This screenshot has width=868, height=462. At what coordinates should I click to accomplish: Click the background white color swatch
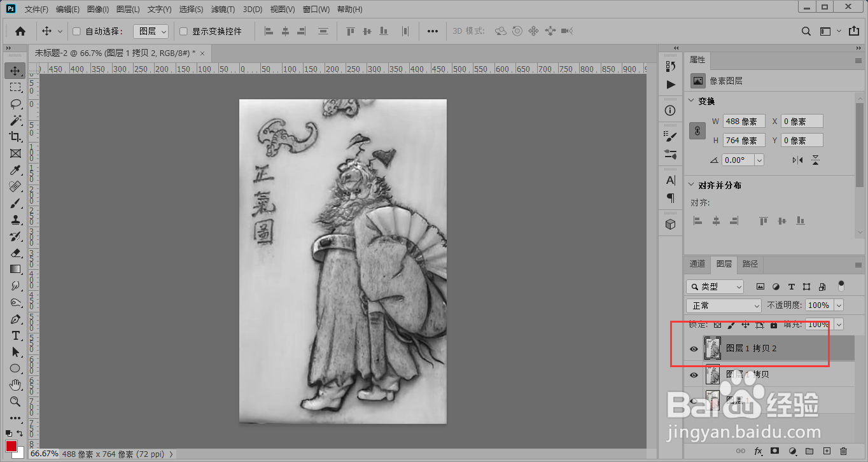(x=21, y=454)
